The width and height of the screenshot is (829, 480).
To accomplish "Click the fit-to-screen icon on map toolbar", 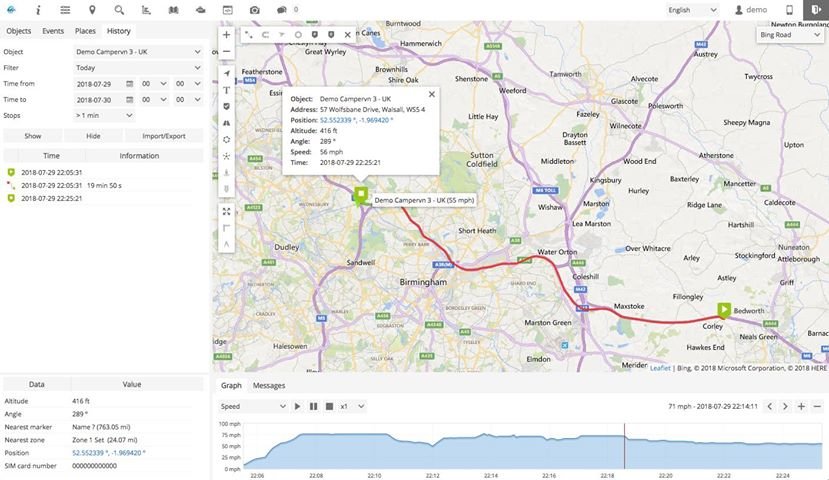I will pos(226,211).
